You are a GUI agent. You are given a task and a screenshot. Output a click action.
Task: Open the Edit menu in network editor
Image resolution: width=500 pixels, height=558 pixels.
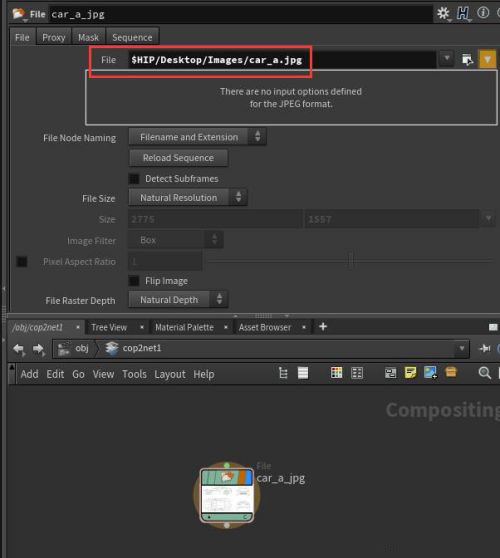55,374
